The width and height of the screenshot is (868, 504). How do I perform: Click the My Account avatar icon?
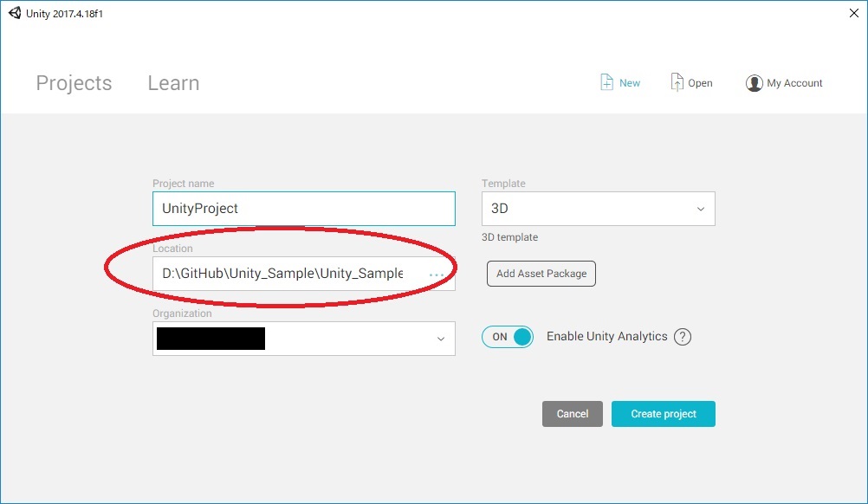[x=754, y=83]
